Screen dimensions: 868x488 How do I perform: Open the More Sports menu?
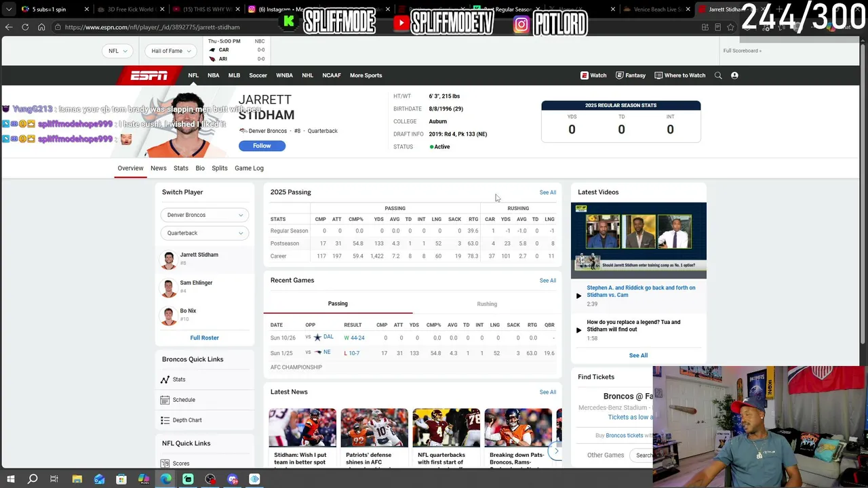coord(366,75)
